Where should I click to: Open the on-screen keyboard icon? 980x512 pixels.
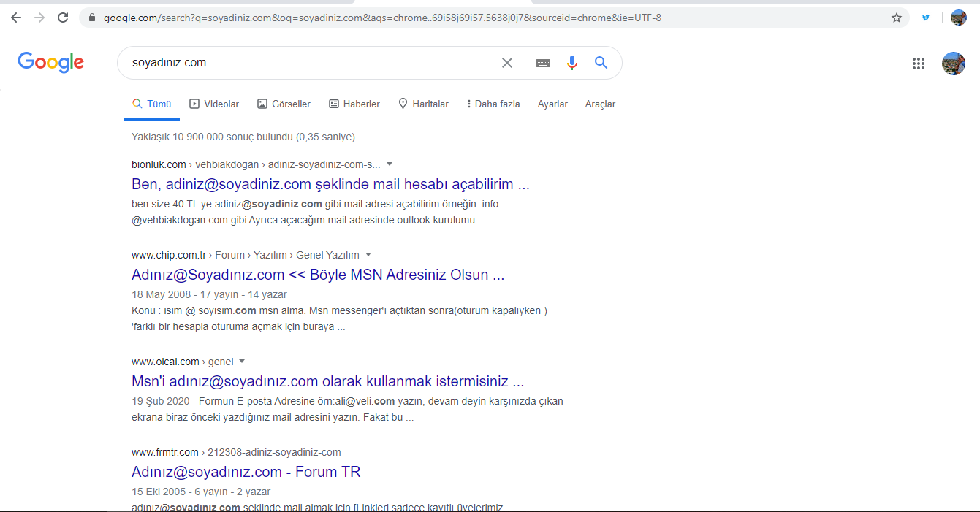pos(543,63)
